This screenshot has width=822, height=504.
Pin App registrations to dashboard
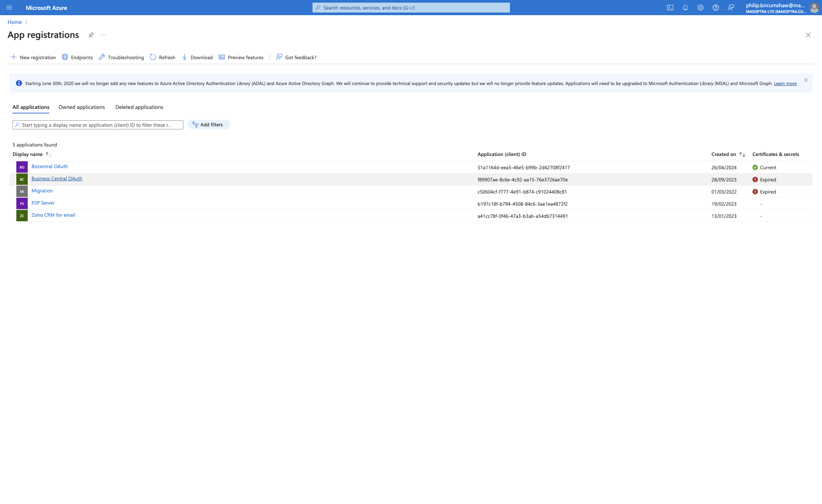click(91, 35)
